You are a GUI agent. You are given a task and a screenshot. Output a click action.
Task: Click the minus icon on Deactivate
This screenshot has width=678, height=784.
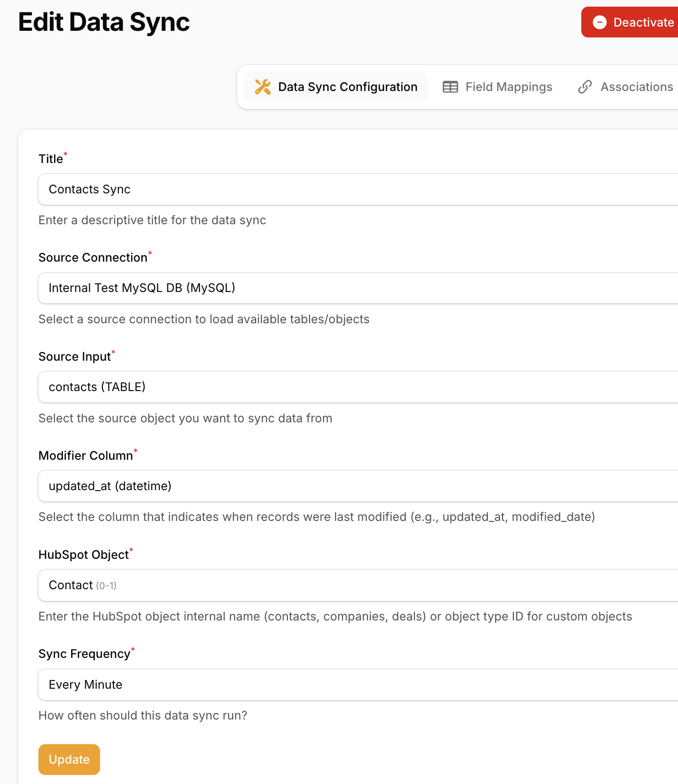coord(600,22)
